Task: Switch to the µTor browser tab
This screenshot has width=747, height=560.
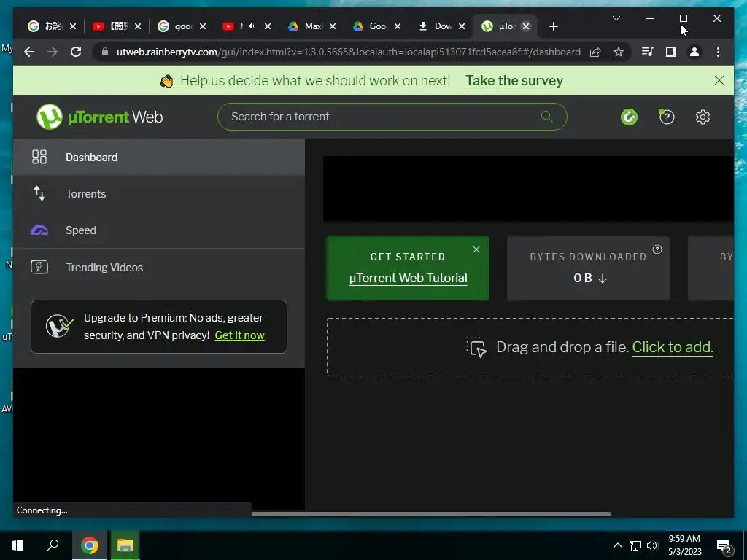Action: click(x=505, y=27)
